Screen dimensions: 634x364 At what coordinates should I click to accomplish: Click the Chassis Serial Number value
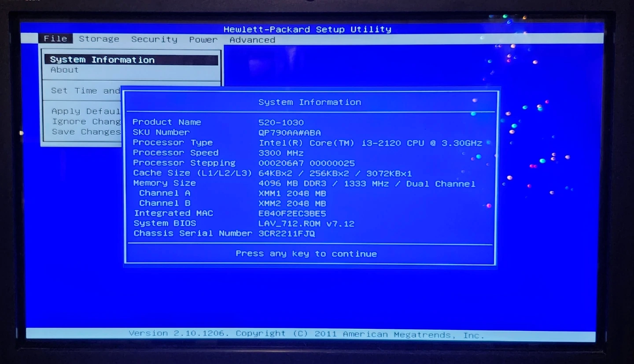(x=287, y=234)
